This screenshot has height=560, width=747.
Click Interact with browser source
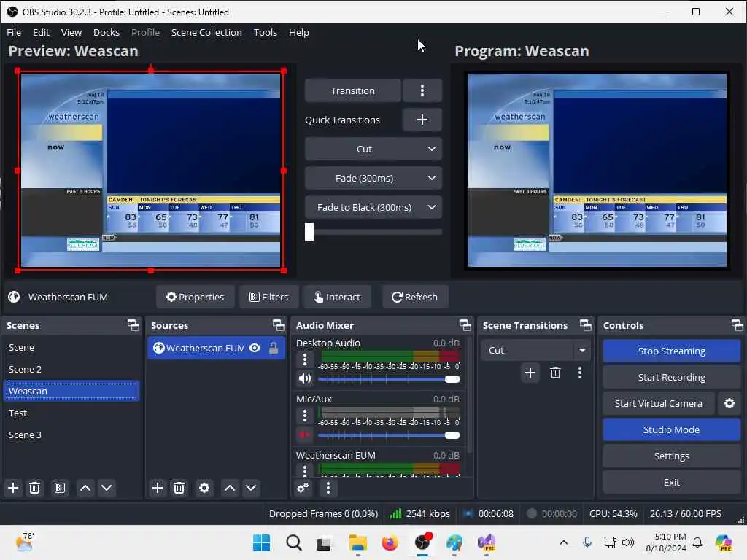337,297
